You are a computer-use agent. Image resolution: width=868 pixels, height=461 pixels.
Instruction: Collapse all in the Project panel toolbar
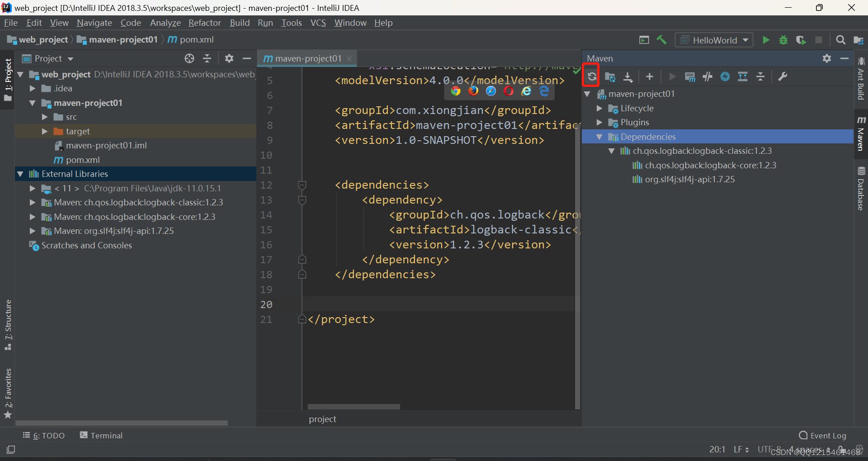coord(207,58)
